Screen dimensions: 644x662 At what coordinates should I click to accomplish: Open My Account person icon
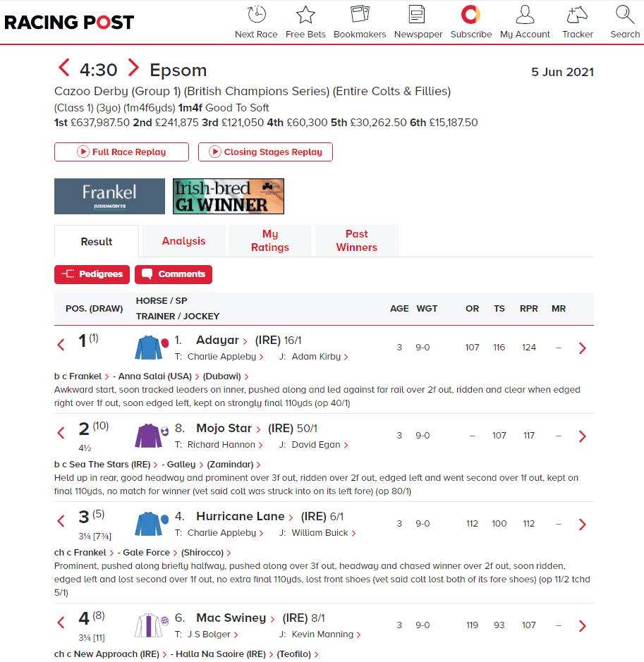pyautogui.click(x=525, y=14)
